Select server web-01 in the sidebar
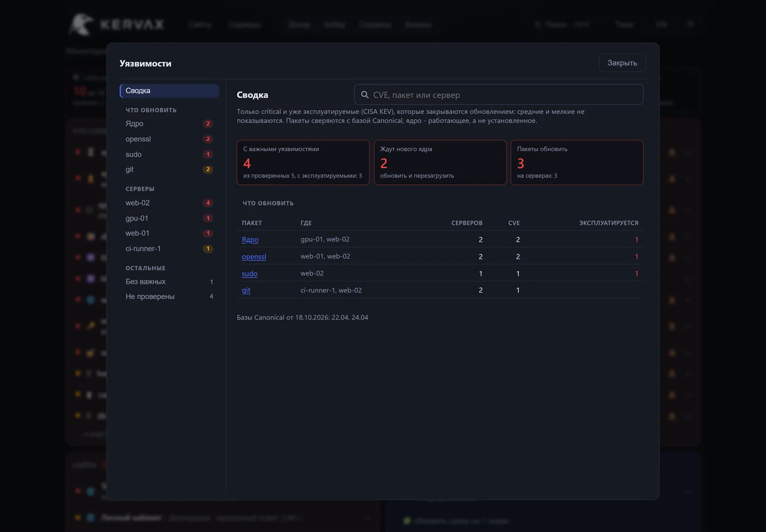Viewport: 766px width, 532px height. pyautogui.click(x=170, y=233)
